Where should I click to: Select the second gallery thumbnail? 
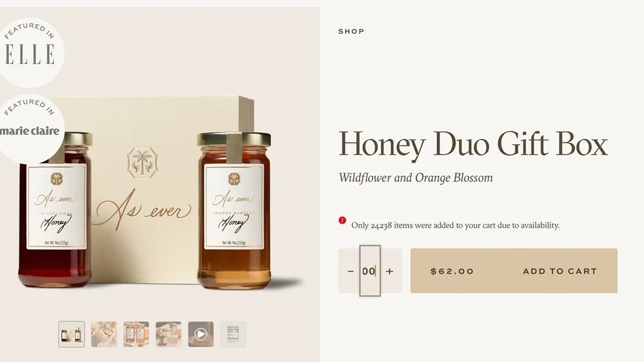pos(104,334)
